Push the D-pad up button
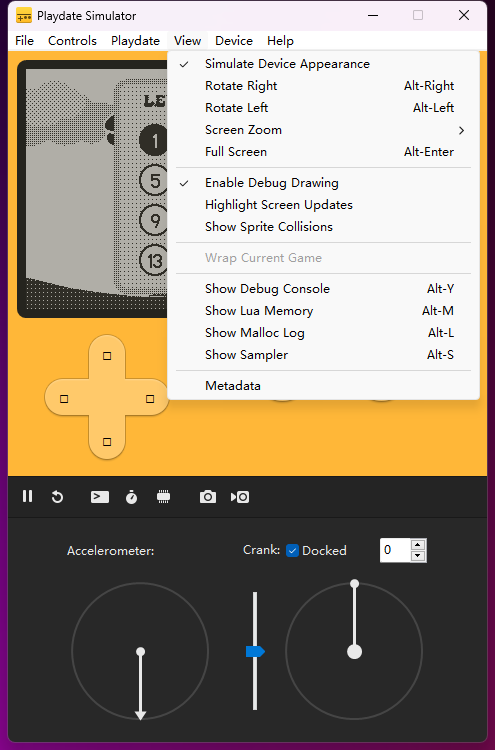 107,356
